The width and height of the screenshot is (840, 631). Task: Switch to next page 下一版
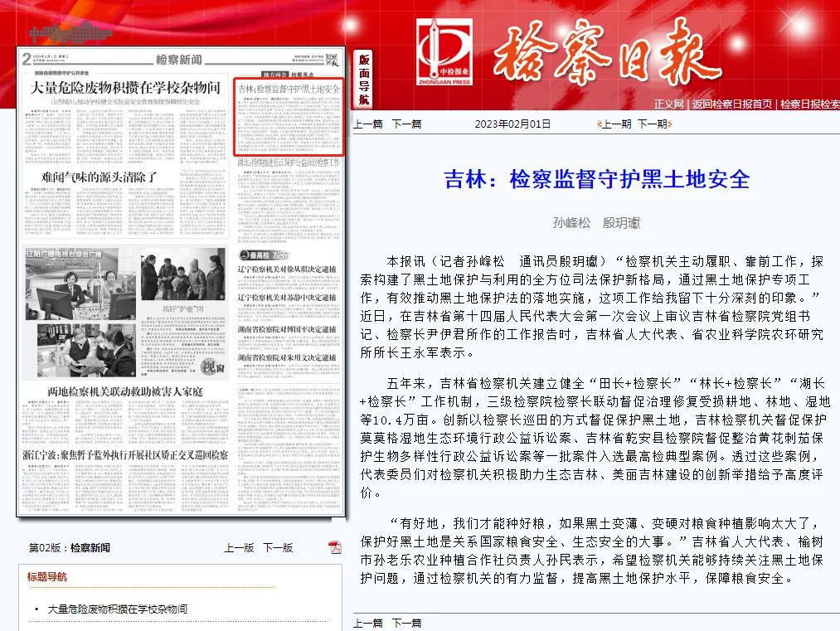click(x=278, y=548)
